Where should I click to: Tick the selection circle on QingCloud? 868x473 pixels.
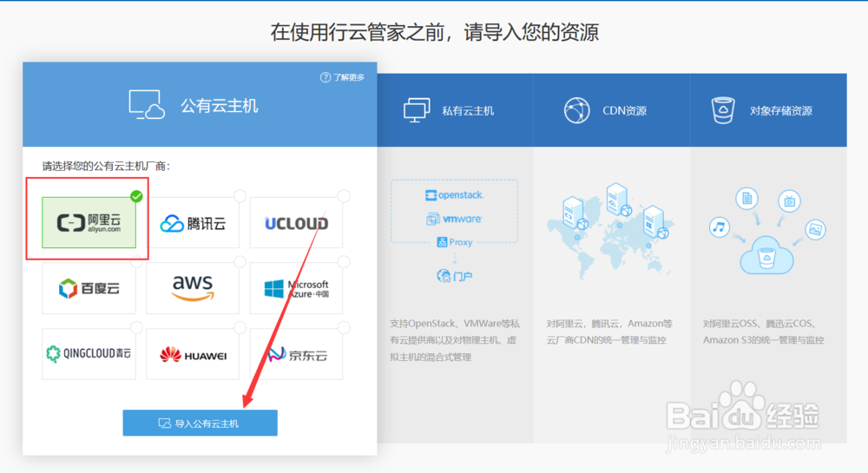coord(137,327)
